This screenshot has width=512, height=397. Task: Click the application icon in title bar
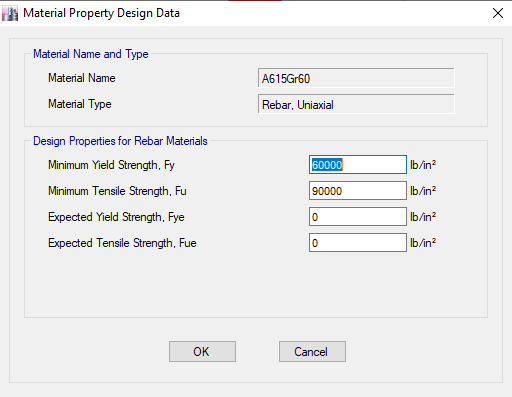[x=10, y=14]
